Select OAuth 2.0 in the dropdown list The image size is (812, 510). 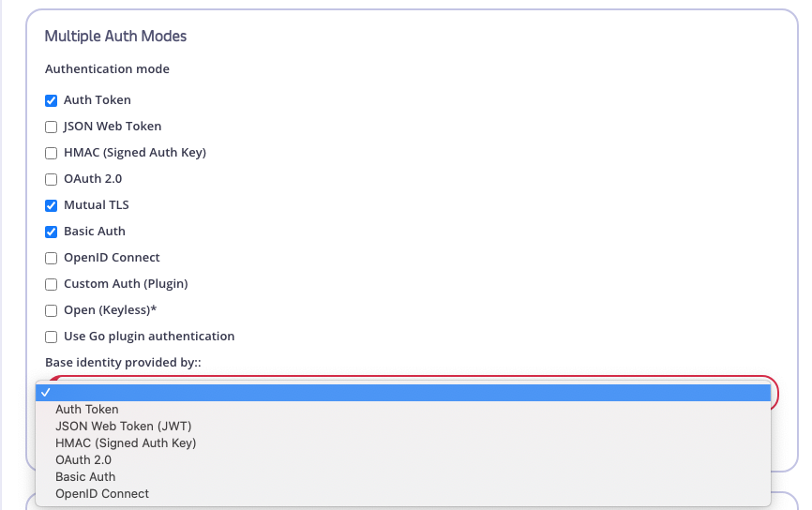[x=83, y=460]
